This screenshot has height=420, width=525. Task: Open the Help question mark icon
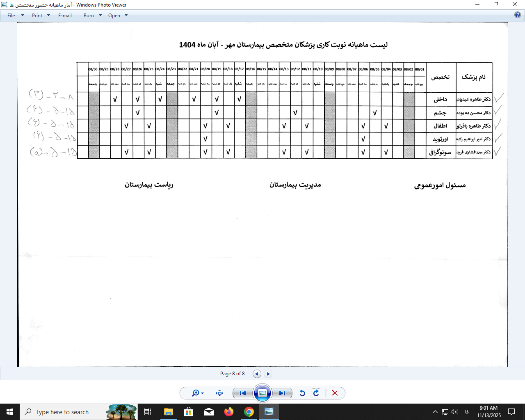(x=518, y=15)
